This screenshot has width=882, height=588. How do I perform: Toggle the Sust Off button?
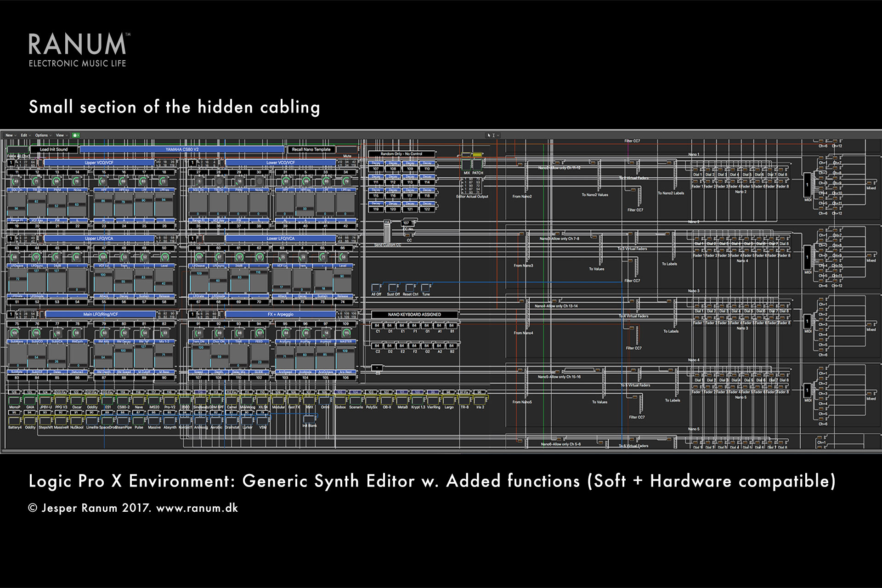tap(393, 288)
